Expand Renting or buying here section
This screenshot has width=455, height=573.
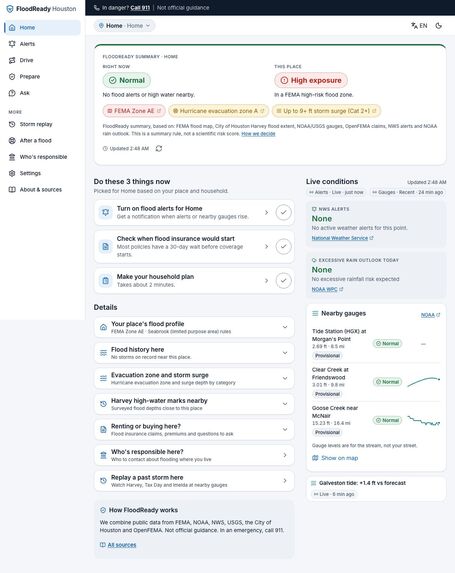[285, 429]
